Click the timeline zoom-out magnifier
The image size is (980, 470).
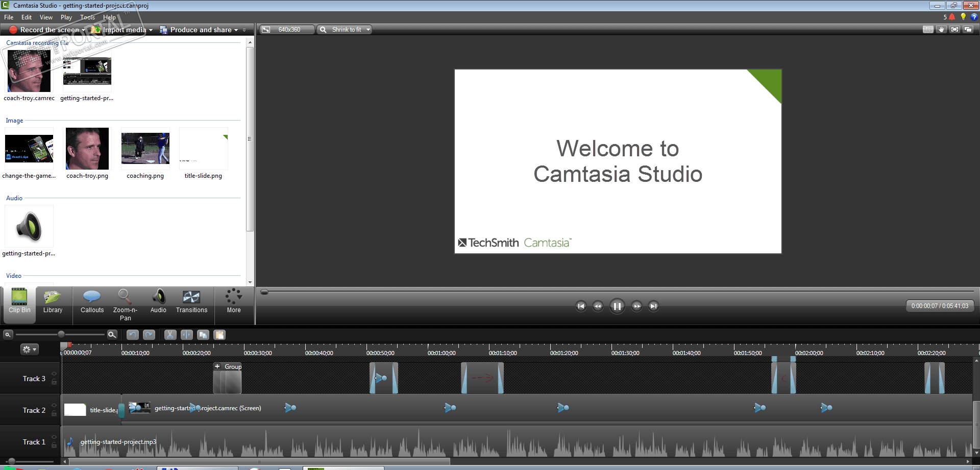(8, 335)
